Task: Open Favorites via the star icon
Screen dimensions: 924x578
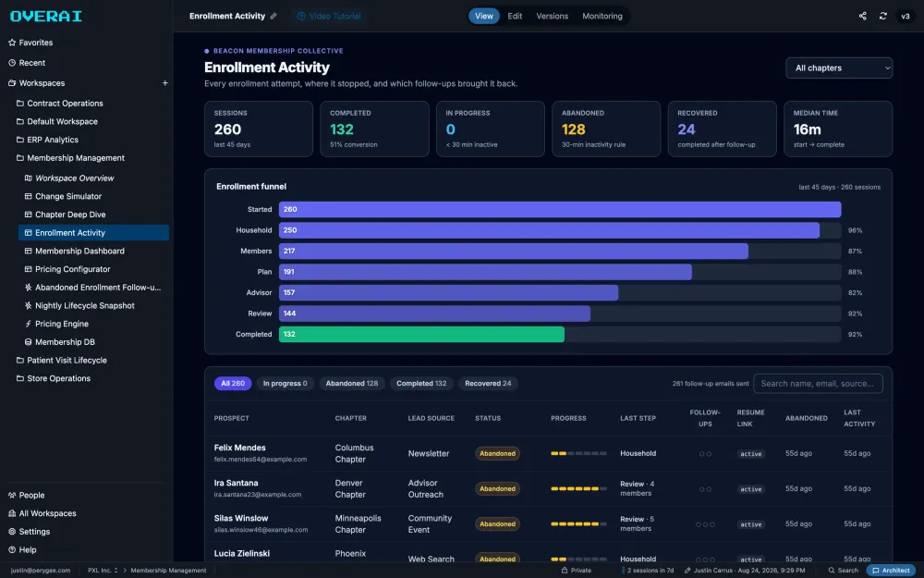Action: 12,43
